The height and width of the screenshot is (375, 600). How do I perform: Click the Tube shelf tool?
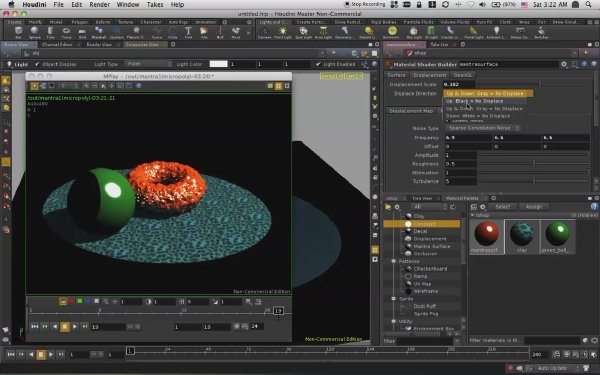51,32
